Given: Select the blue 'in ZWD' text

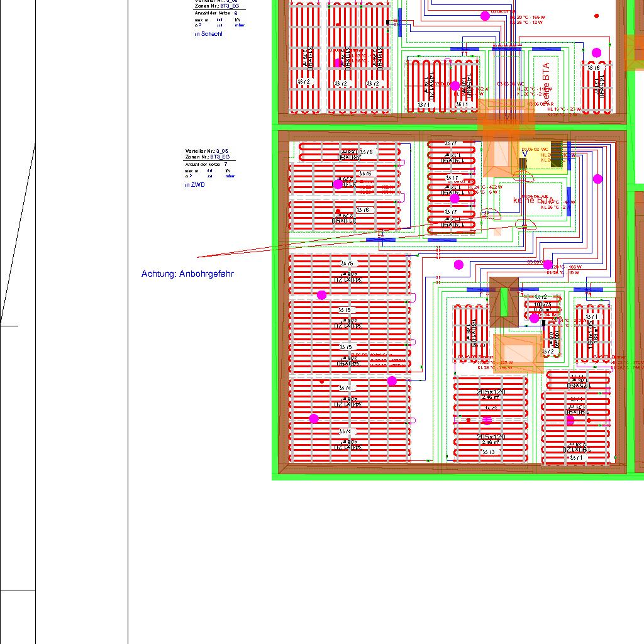Looking at the screenshot, I should tap(194, 185).
